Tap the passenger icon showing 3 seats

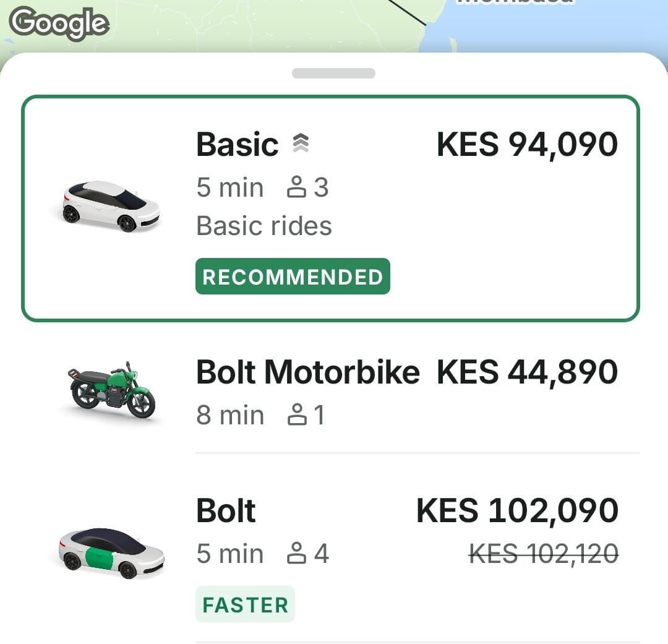pos(296,187)
